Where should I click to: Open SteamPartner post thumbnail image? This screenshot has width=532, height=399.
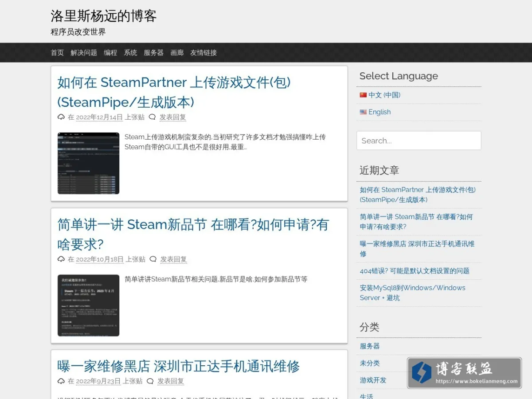[88, 163]
